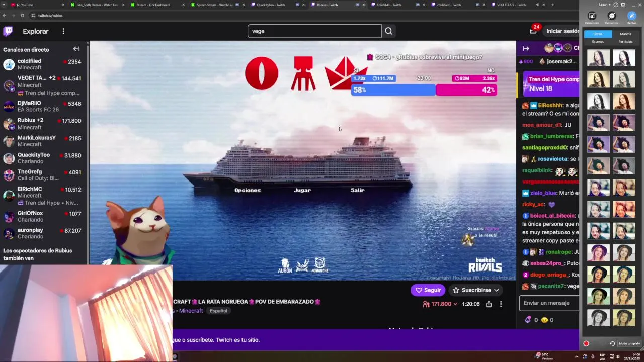Click the Minecraft category link under title
This screenshot has height=362, width=644.
click(x=191, y=311)
